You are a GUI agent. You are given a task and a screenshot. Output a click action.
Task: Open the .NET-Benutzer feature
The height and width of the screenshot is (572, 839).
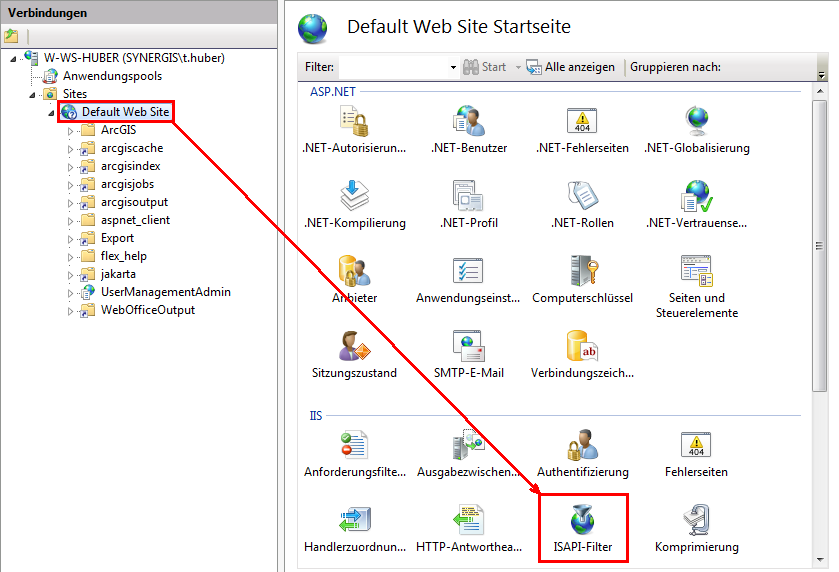click(x=469, y=129)
